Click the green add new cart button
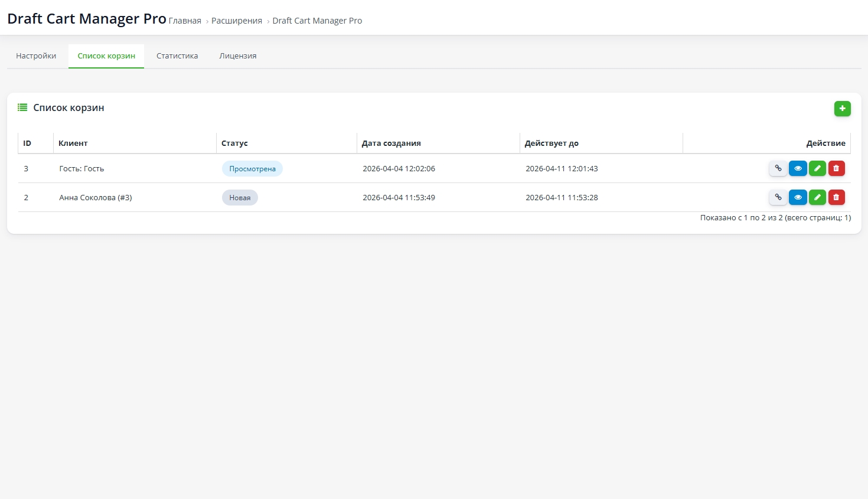The height and width of the screenshot is (499, 868). click(x=842, y=109)
